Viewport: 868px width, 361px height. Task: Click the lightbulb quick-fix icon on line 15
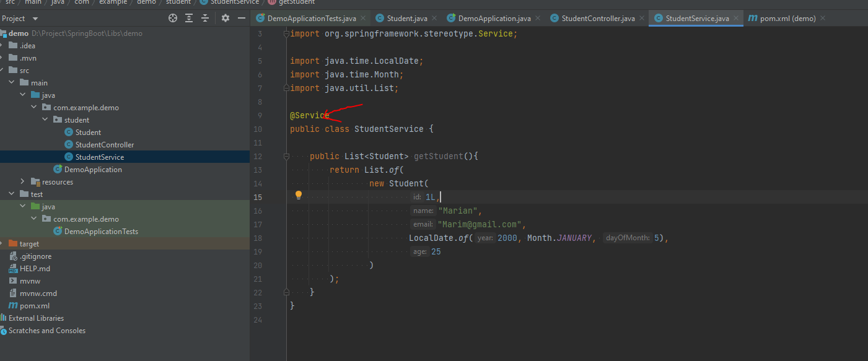point(299,196)
